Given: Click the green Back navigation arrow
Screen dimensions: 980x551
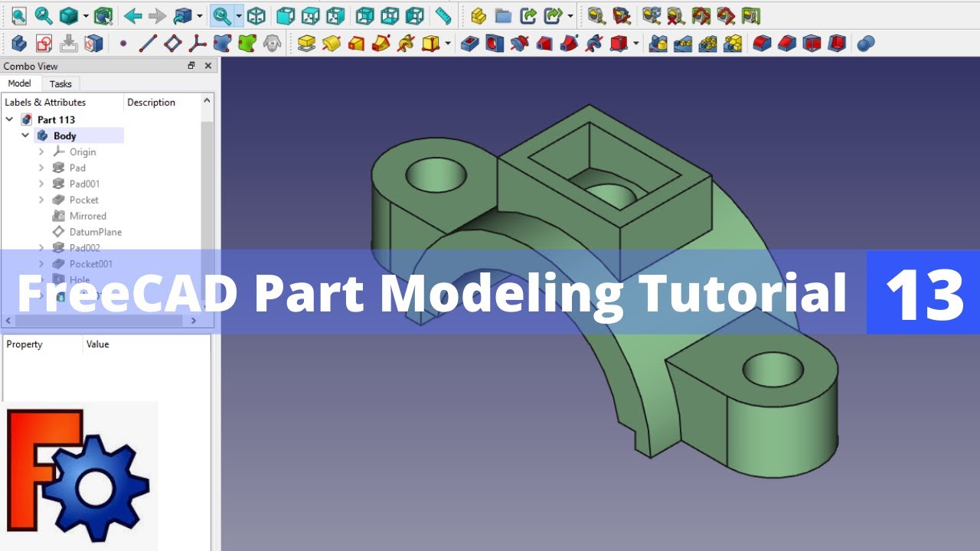Looking at the screenshot, I should point(132,15).
